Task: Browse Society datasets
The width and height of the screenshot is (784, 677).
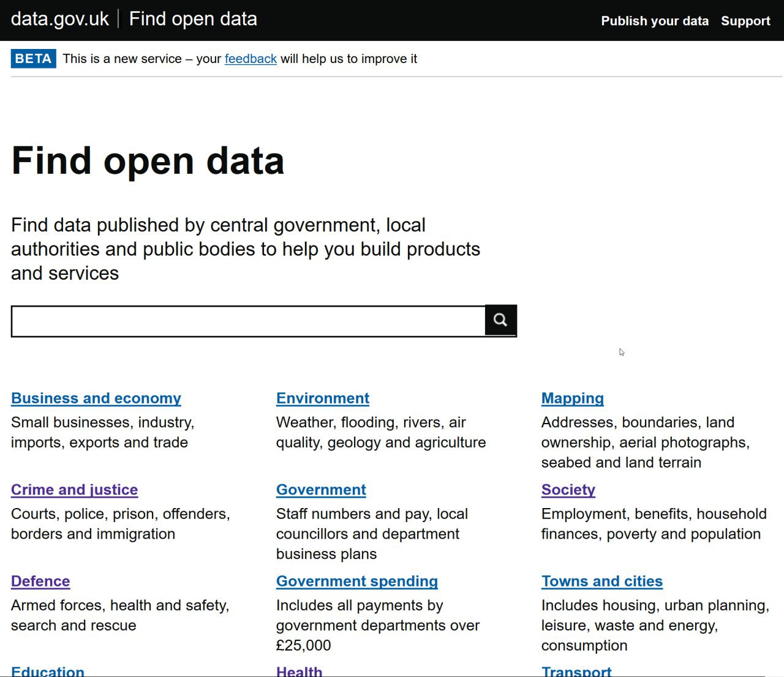Action: click(x=568, y=490)
